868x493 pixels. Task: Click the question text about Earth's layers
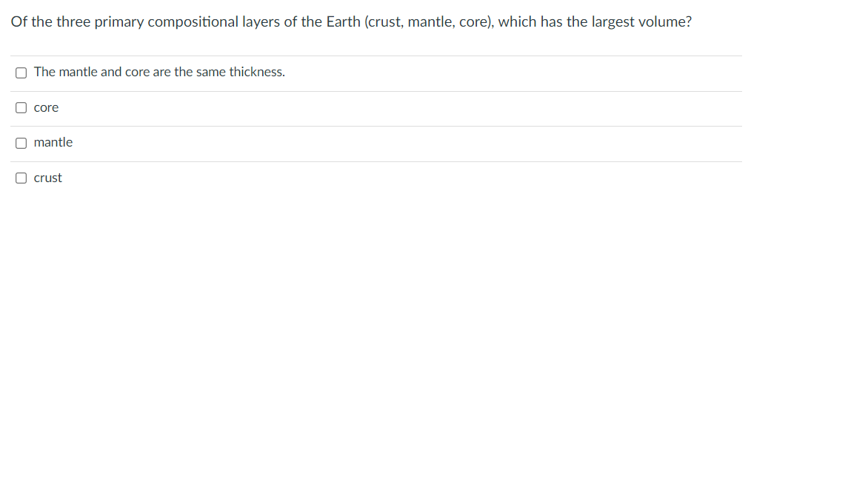click(351, 21)
